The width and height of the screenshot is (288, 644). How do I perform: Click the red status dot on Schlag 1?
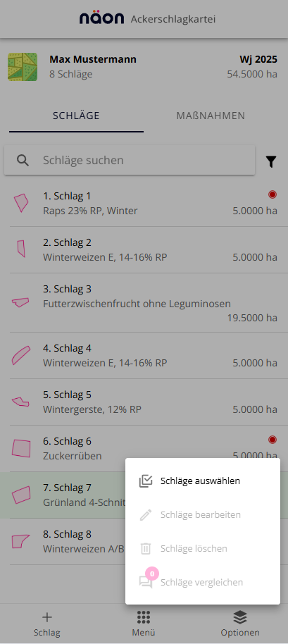[273, 194]
